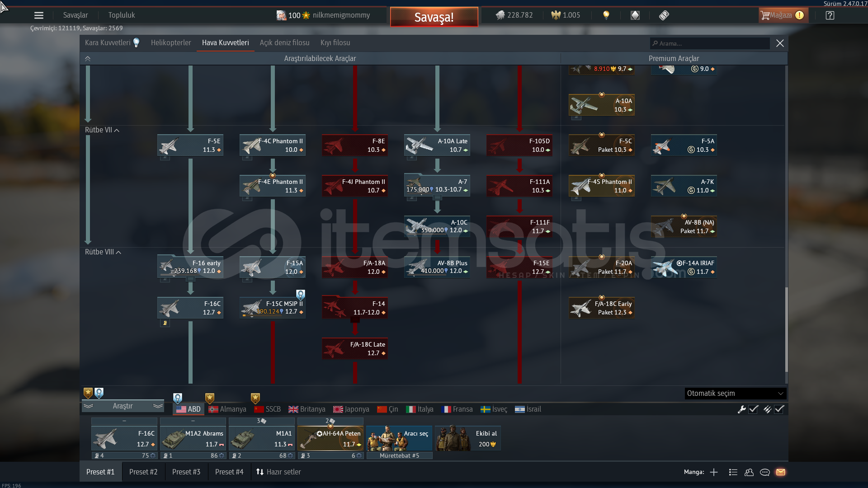Collapse the research tree with top arrow
Screen dimensions: 868x488
(x=88, y=59)
